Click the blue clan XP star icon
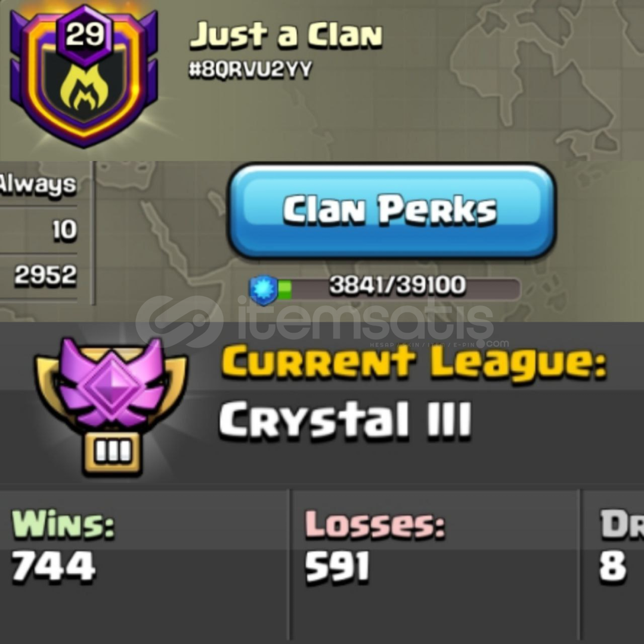This screenshot has height=644, width=644. tap(264, 290)
